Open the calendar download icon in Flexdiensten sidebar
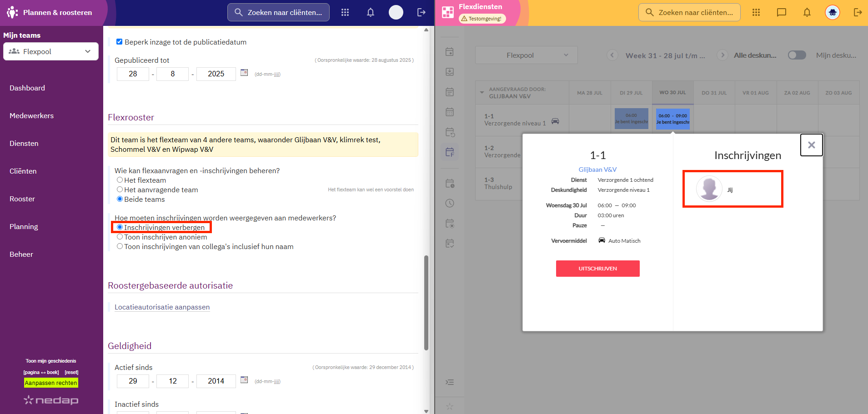868x414 pixels. tap(450, 72)
